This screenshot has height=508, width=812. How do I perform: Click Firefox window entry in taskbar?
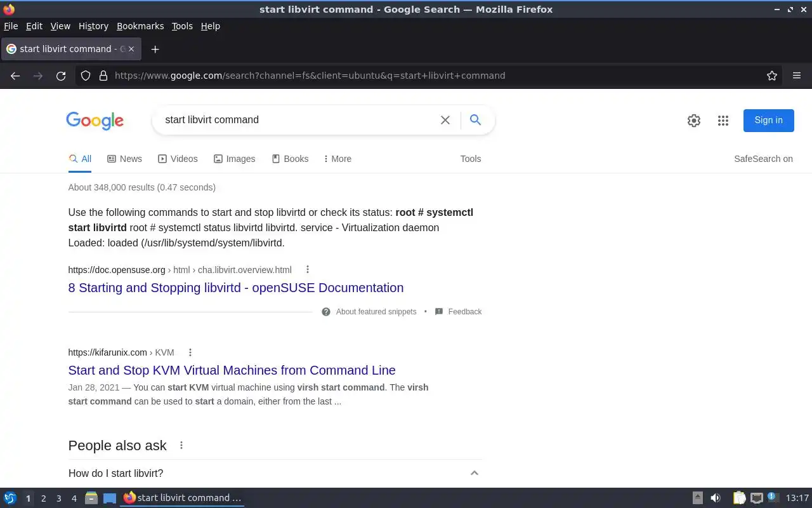[x=183, y=498]
